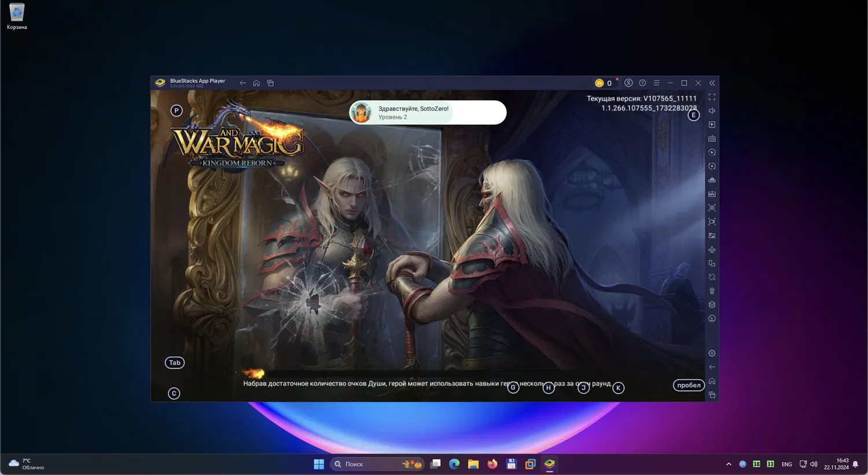Open the Install APK tool
Viewport: 868px width, 475px height.
pyautogui.click(x=712, y=194)
